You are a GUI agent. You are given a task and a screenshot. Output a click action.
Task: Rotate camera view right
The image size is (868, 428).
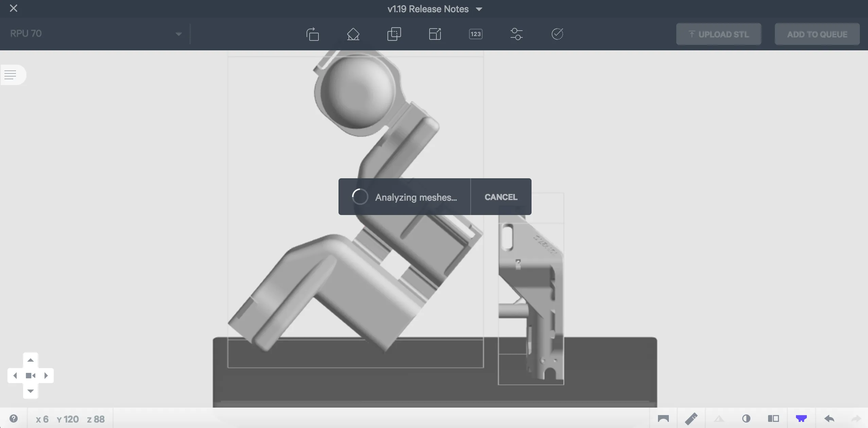(x=46, y=376)
